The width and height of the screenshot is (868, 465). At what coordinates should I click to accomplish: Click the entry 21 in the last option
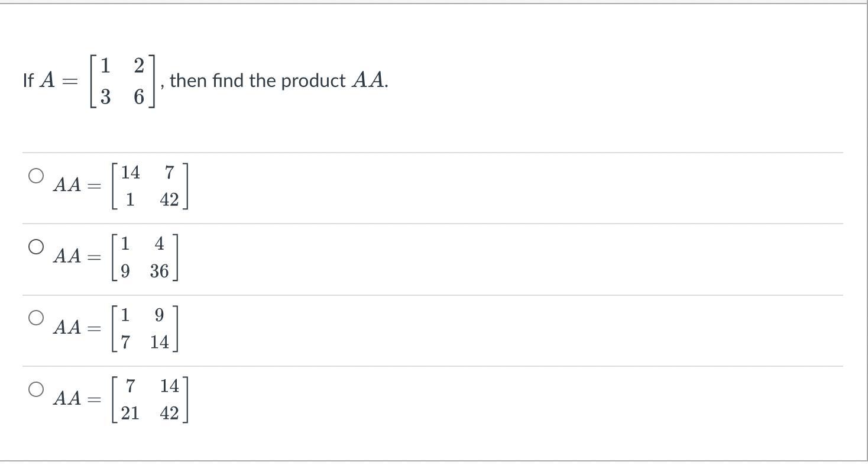[x=130, y=413]
